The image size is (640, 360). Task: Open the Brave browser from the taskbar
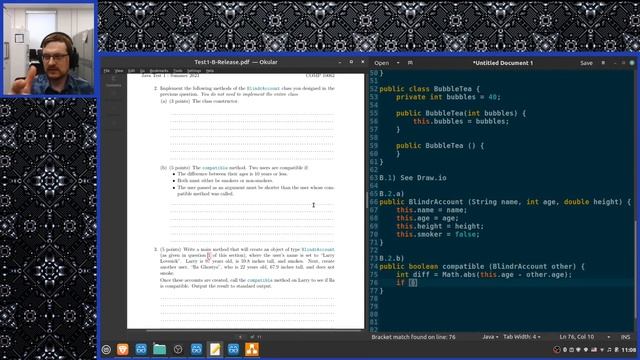[x=122, y=349]
